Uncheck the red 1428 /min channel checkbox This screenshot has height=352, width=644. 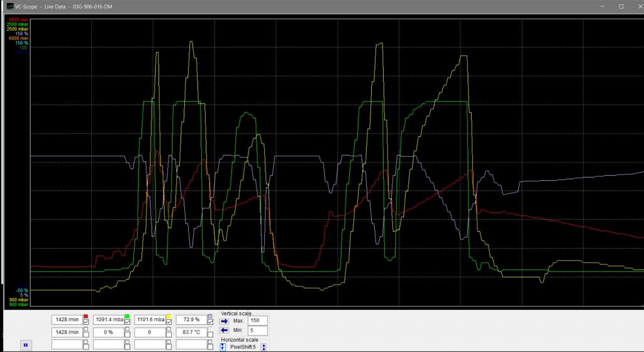[x=86, y=322]
